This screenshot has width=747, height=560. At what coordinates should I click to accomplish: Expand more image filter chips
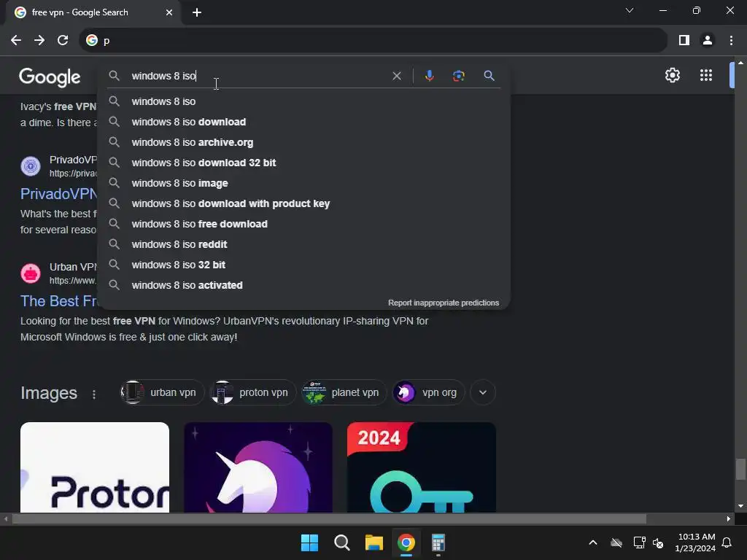click(483, 392)
